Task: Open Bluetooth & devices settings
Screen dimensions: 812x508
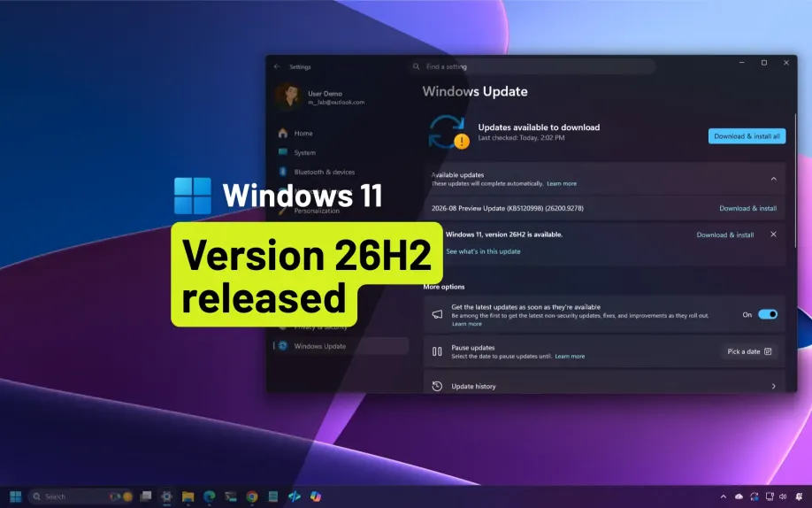Action: pyautogui.click(x=341, y=172)
